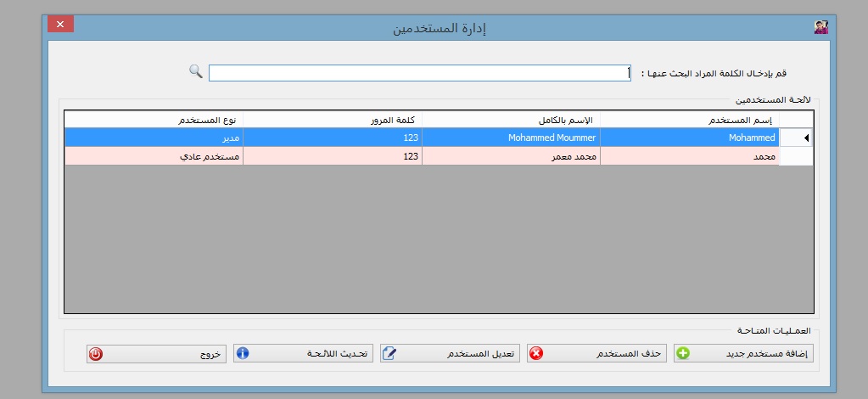Click the blue info icon to refresh list

pos(243,354)
